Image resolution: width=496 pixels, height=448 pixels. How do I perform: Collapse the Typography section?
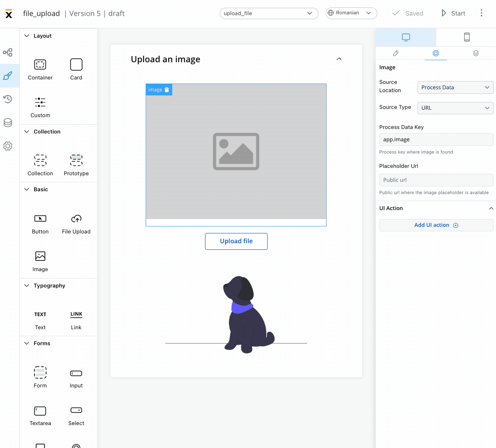pyautogui.click(x=27, y=285)
